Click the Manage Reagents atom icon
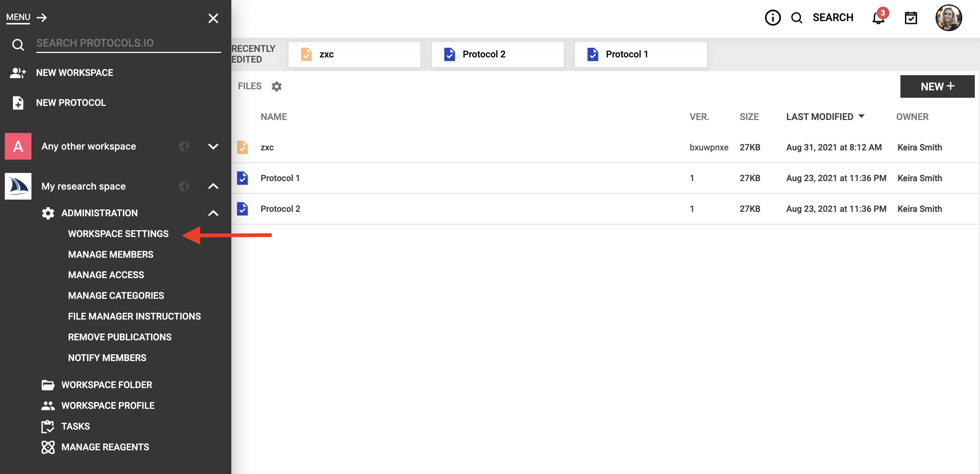 pyautogui.click(x=48, y=447)
